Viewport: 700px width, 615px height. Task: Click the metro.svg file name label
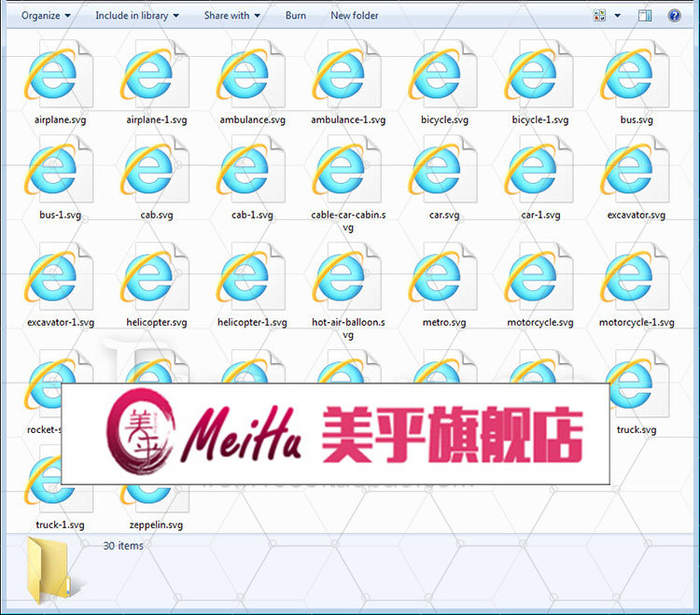(x=444, y=322)
